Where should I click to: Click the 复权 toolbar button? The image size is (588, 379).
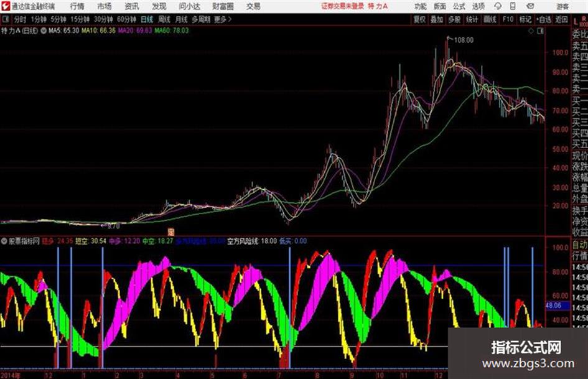coord(419,19)
